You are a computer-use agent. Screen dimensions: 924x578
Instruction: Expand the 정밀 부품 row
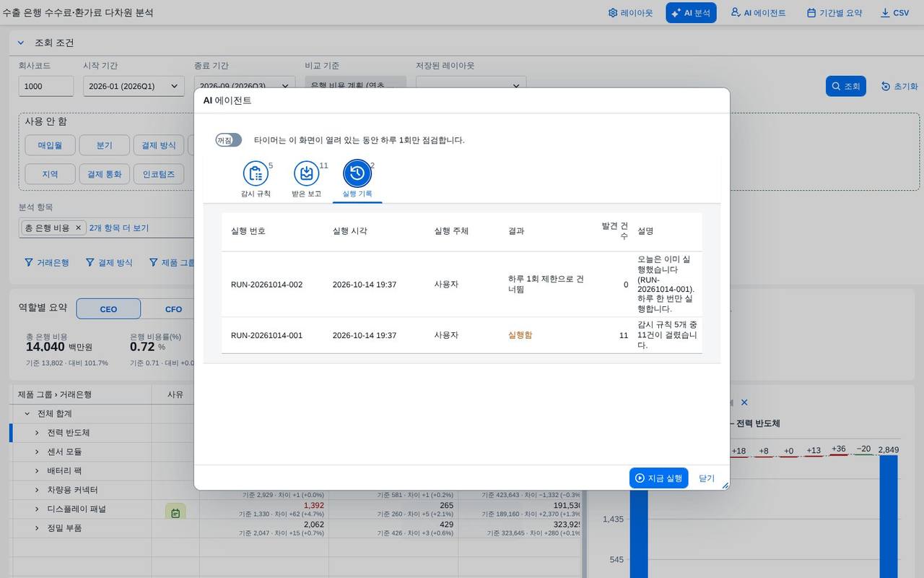pos(37,528)
